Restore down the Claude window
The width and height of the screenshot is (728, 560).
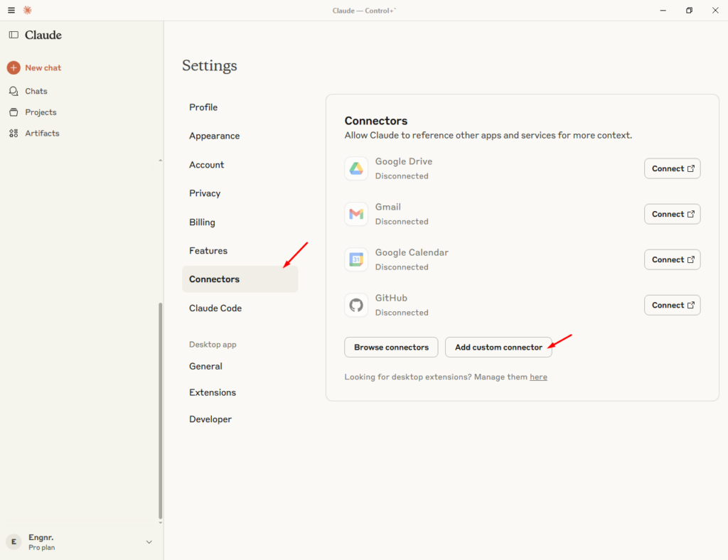(689, 10)
